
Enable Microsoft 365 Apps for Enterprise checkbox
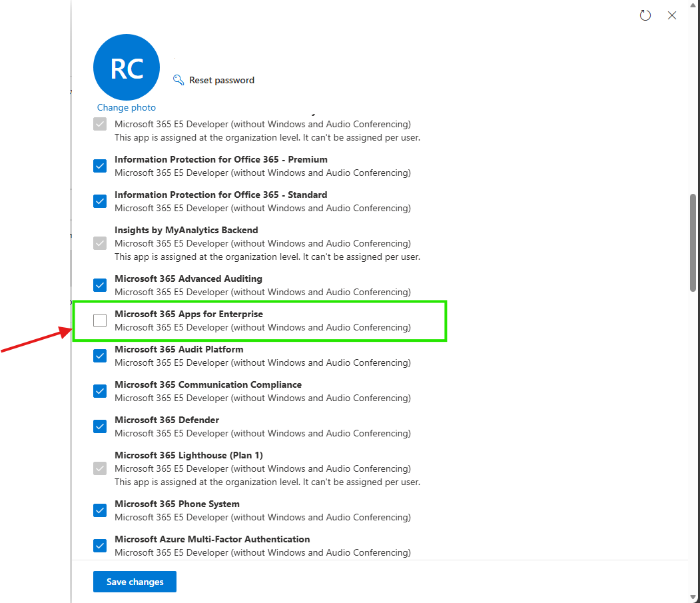100,320
